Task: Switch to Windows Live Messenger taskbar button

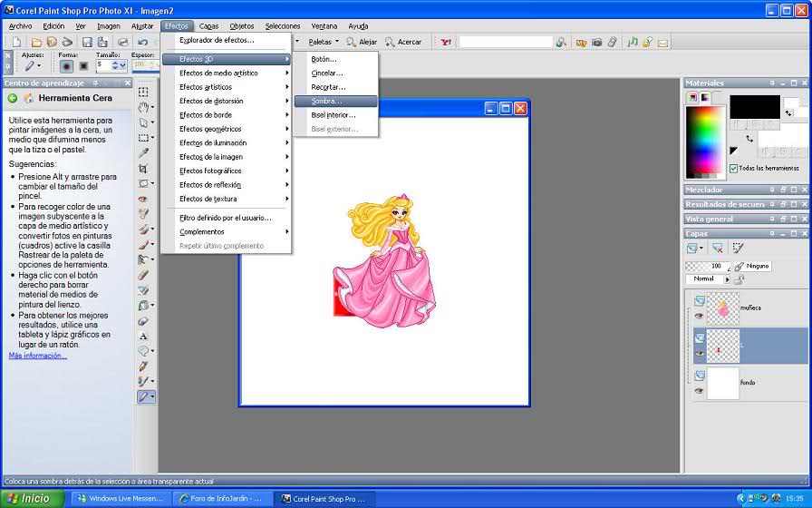Action: [120, 499]
